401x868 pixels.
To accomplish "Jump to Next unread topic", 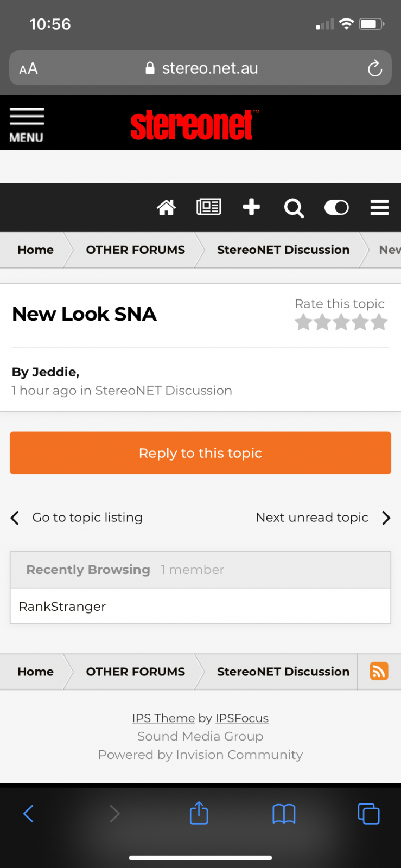I will [312, 518].
